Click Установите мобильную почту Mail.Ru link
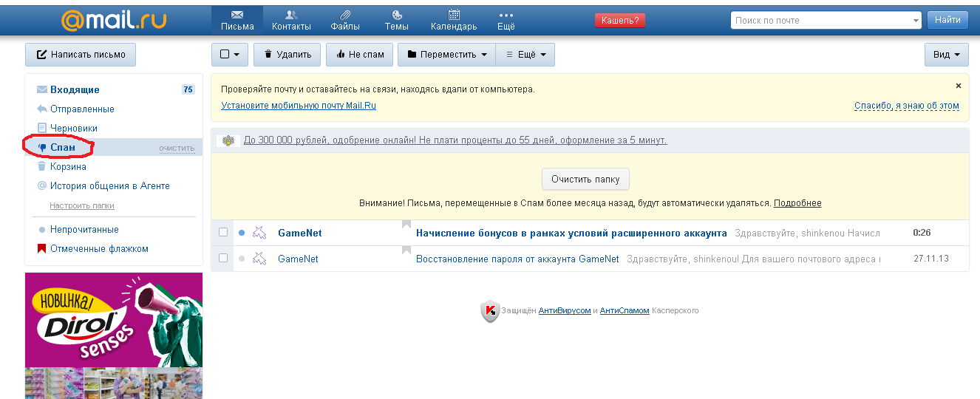The width and height of the screenshot is (980, 399). (299, 106)
